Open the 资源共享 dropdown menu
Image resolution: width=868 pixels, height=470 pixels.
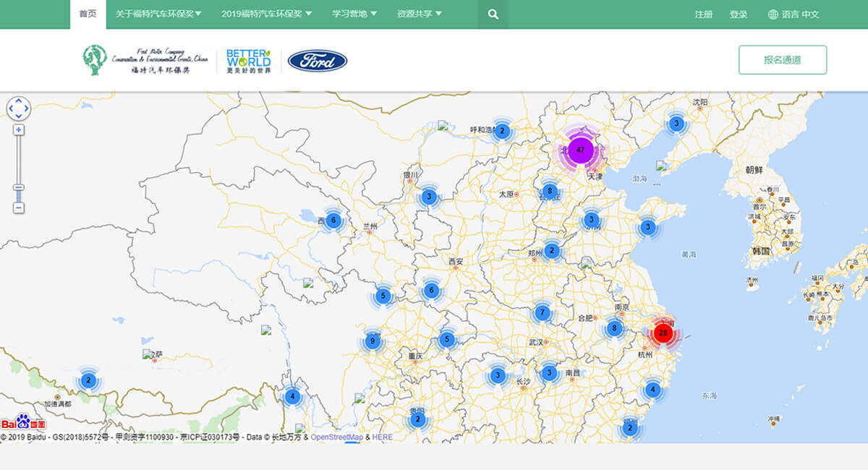pos(419,14)
